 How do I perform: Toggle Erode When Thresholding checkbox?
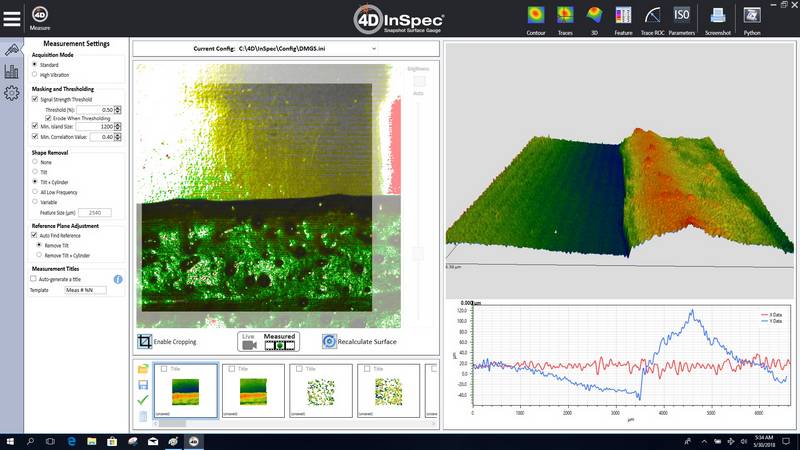(x=48, y=118)
